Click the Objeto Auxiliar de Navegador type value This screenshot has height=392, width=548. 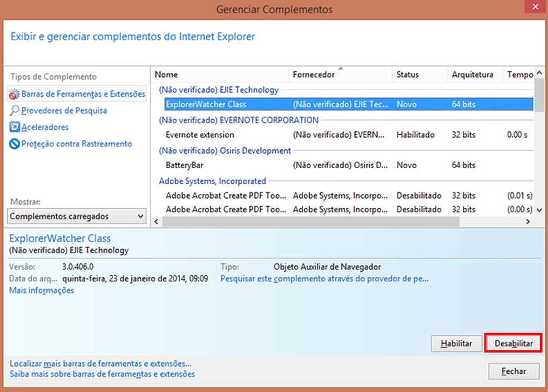point(327,267)
